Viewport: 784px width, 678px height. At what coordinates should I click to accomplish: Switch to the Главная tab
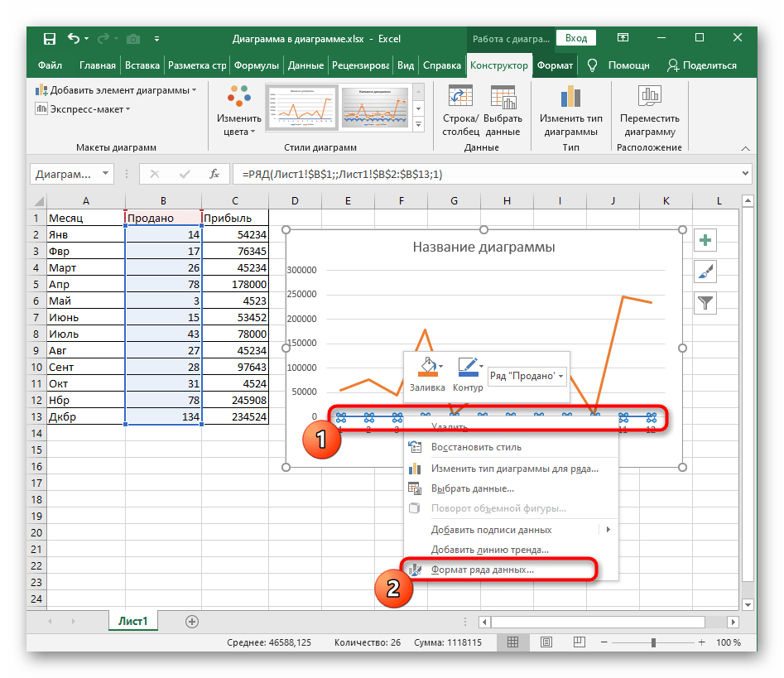coord(97,65)
